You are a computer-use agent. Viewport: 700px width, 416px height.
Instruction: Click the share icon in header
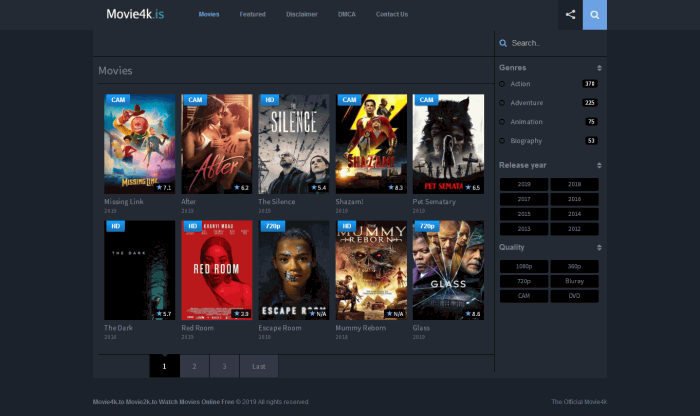pos(570,15)
